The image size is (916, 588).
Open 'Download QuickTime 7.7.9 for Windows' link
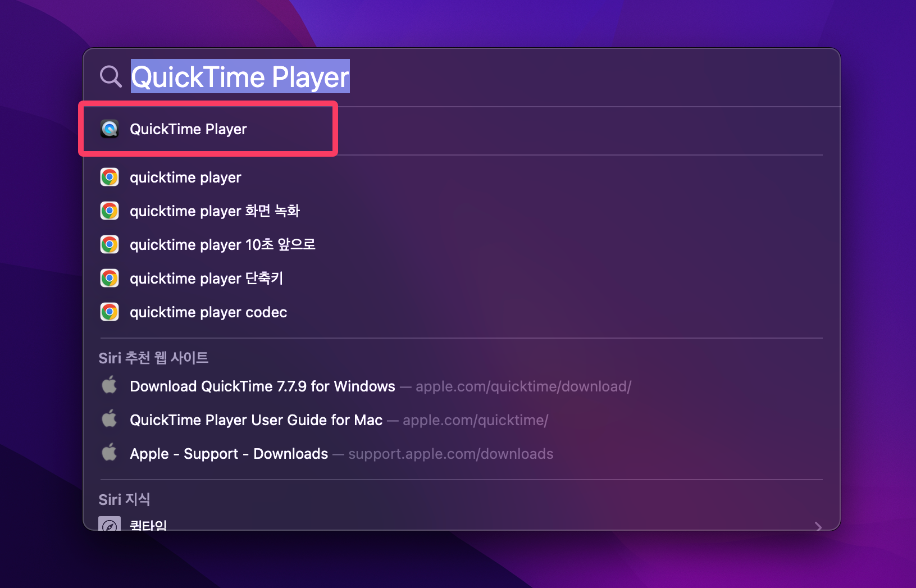point(262,386)
